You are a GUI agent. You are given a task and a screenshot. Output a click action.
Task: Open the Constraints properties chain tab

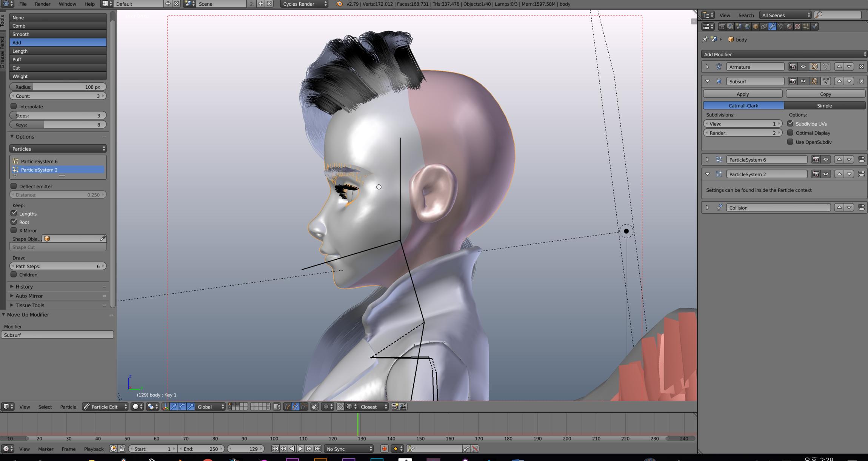(x=764, y=26)
